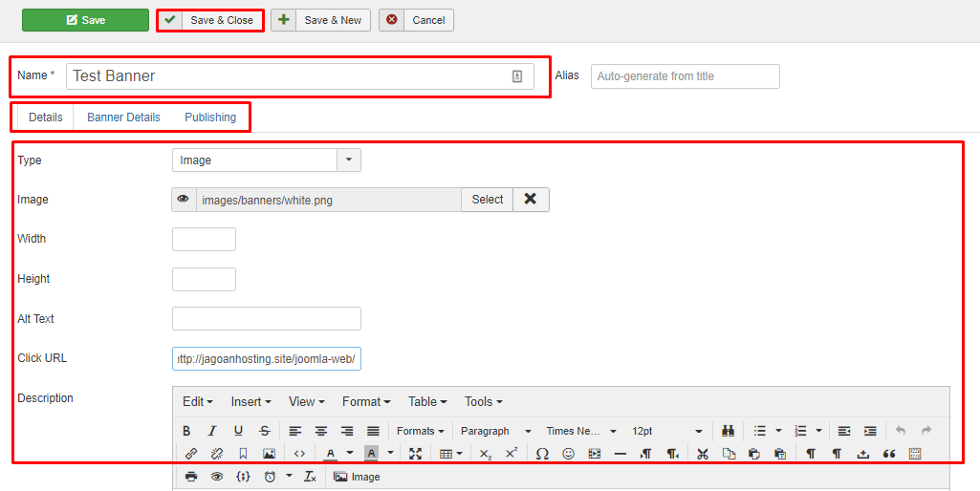Clear the selected image with X button
980x491 pixels.
pyautogui.click(x=531, y=200)
